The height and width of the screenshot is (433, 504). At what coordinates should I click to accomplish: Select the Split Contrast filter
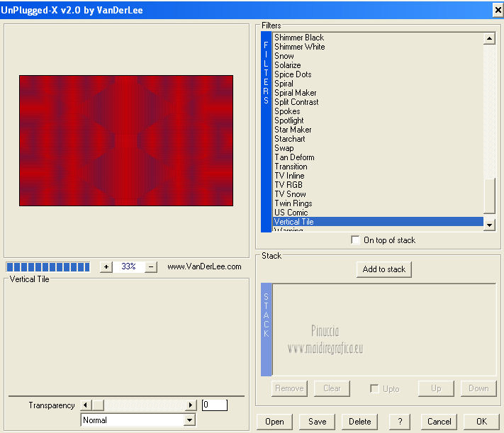(378, 102)
